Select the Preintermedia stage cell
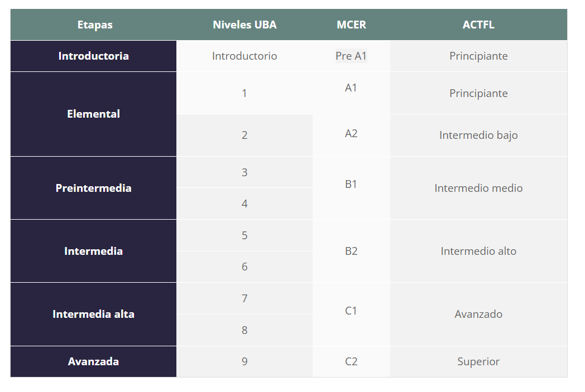585x392 pixels. (93, 188)
